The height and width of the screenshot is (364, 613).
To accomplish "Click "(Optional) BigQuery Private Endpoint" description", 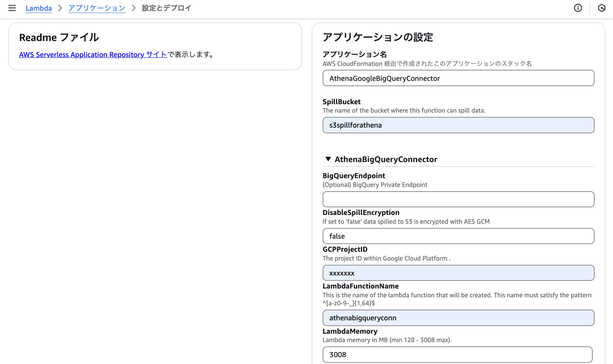I will pyautogui.click(x=375, y=185).
